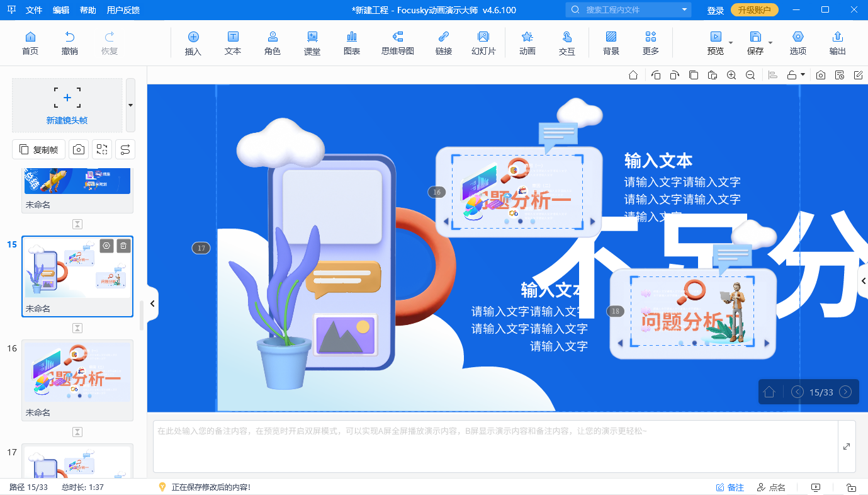Go to the 首页 home button
Viewport: 868px width, 495px height.
point(30,43)
